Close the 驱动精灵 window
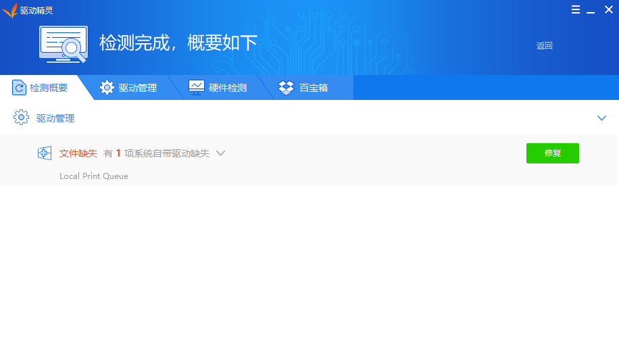The height and width of the screenshot is (364, 619). click(609, 10)
